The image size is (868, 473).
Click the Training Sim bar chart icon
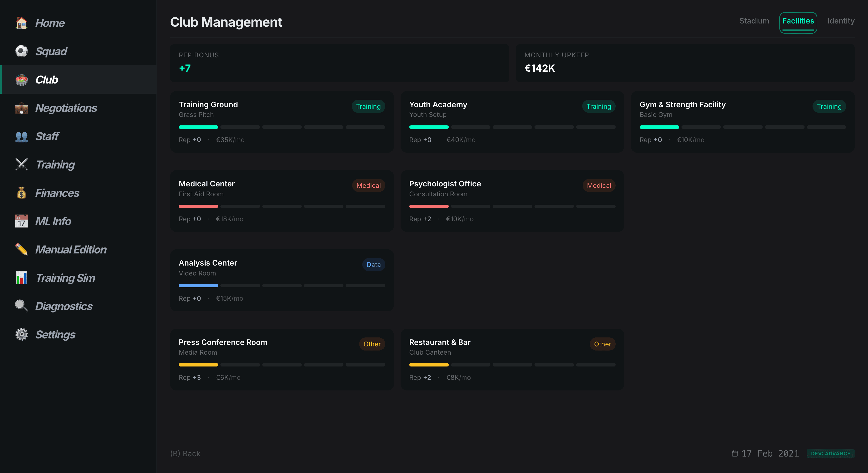22,278
